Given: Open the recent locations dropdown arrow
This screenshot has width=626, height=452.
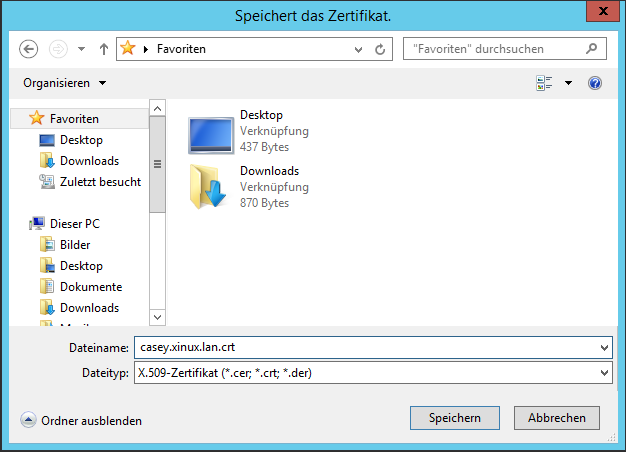Looking at the screenshot, I should [81, 48].
